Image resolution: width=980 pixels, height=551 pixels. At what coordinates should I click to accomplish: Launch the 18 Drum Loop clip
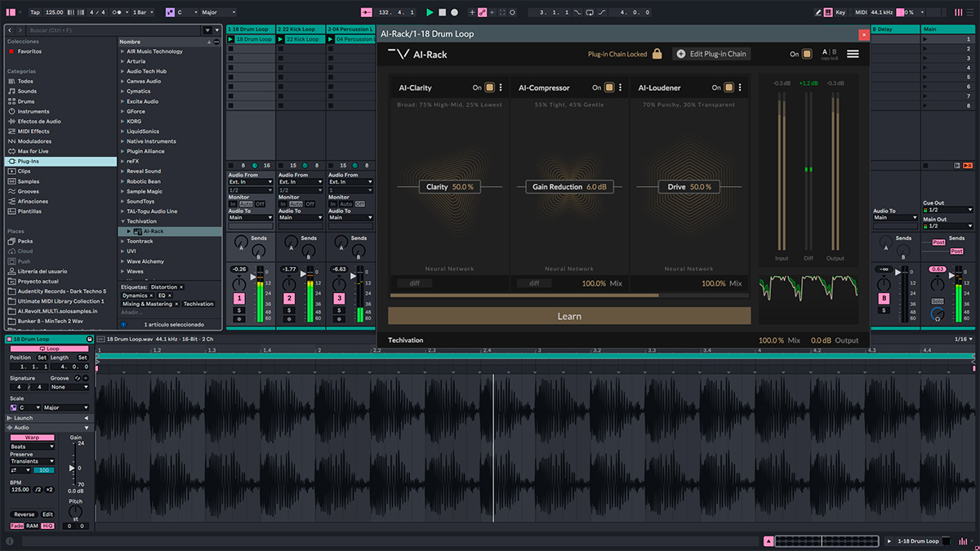231,39
